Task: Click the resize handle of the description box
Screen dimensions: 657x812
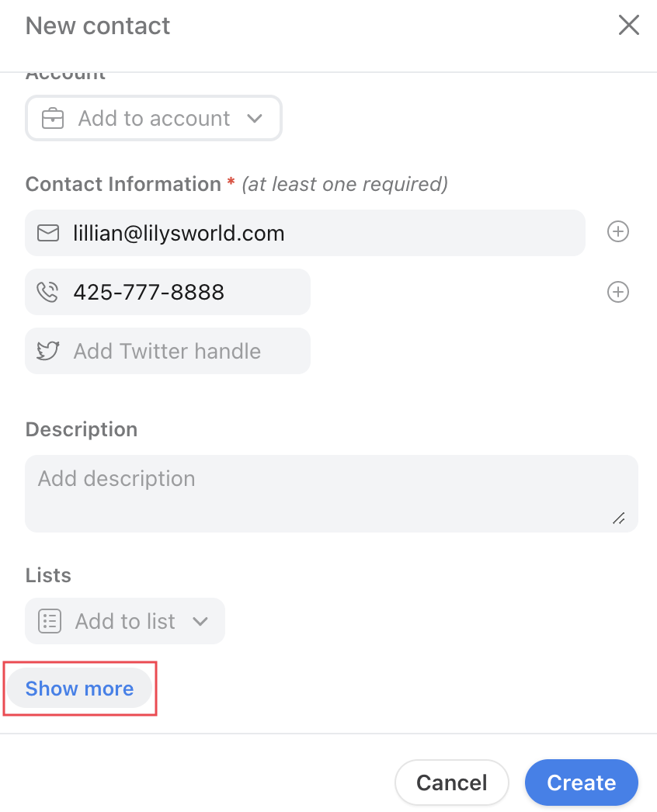Action: tap(619, 519)
